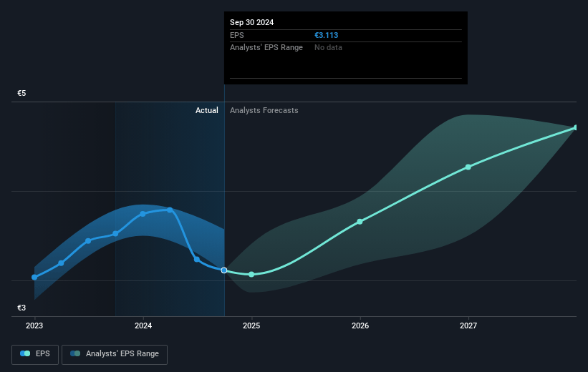The height and width of the screenshot is (372, 588).
Task: Click the 2024 x-axis label
Action: point(143,325)
